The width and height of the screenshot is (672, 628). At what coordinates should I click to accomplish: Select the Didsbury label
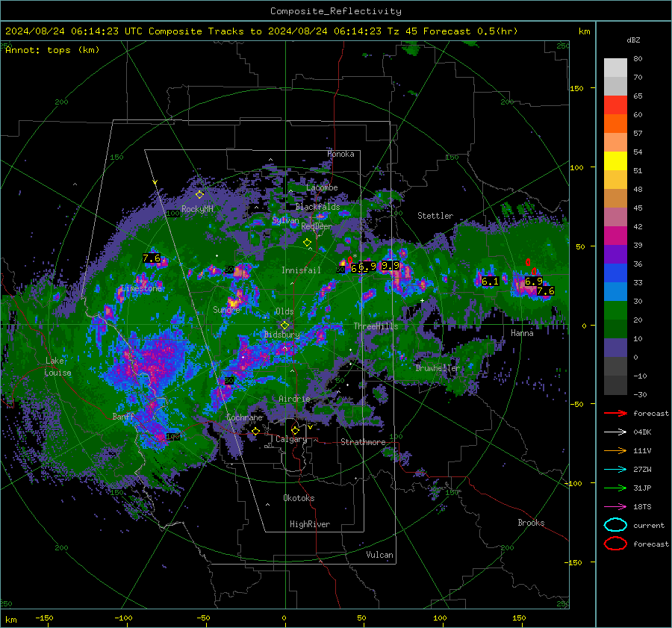pos(282,335)
